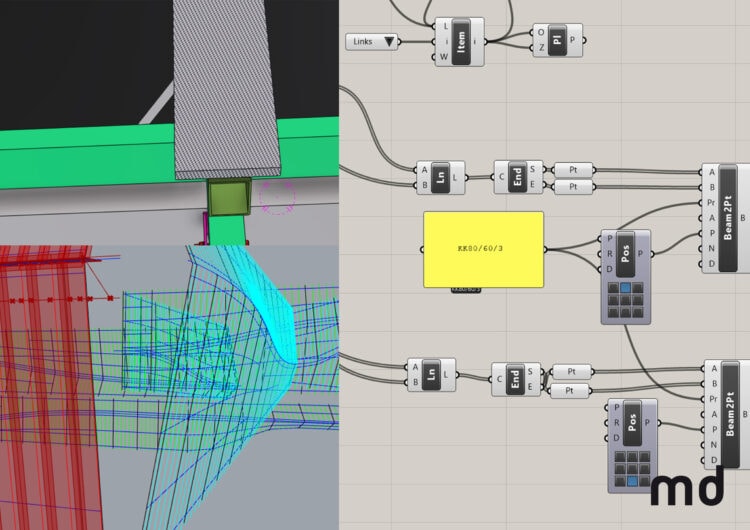Click the lower End points component
This screenshot has height=530, width=750.
pos(514,379)
